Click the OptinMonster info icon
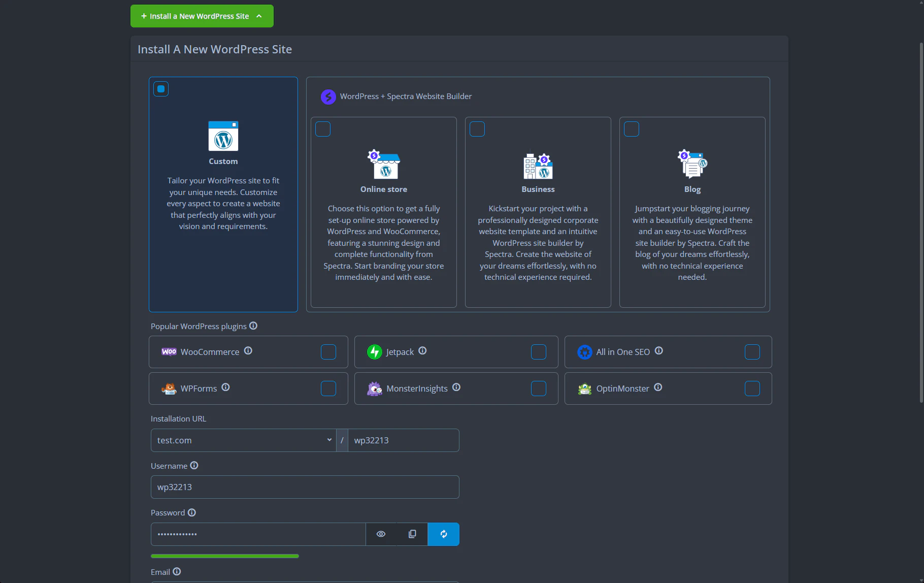This screenshot has width=924, height=583. (658, 387)
